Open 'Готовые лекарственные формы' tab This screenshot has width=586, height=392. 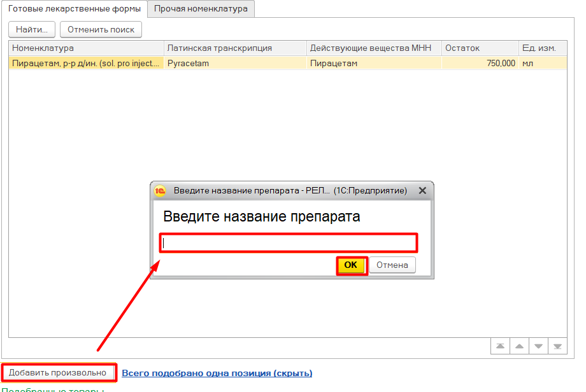point(74,9)
